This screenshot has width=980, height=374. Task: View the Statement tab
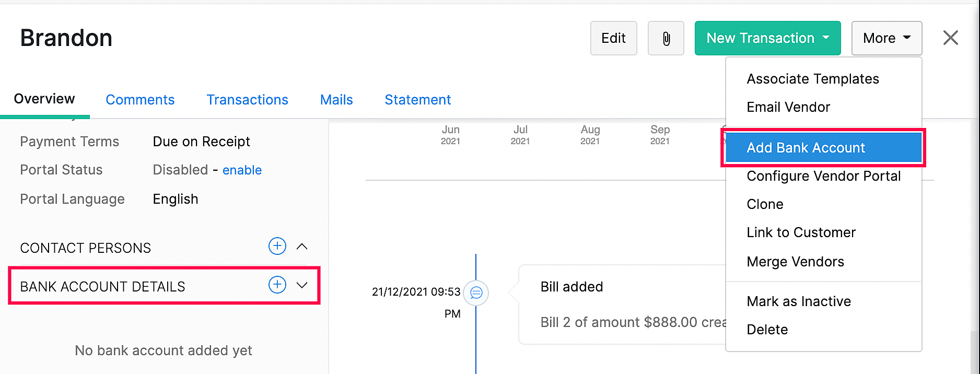coord(417,100)
